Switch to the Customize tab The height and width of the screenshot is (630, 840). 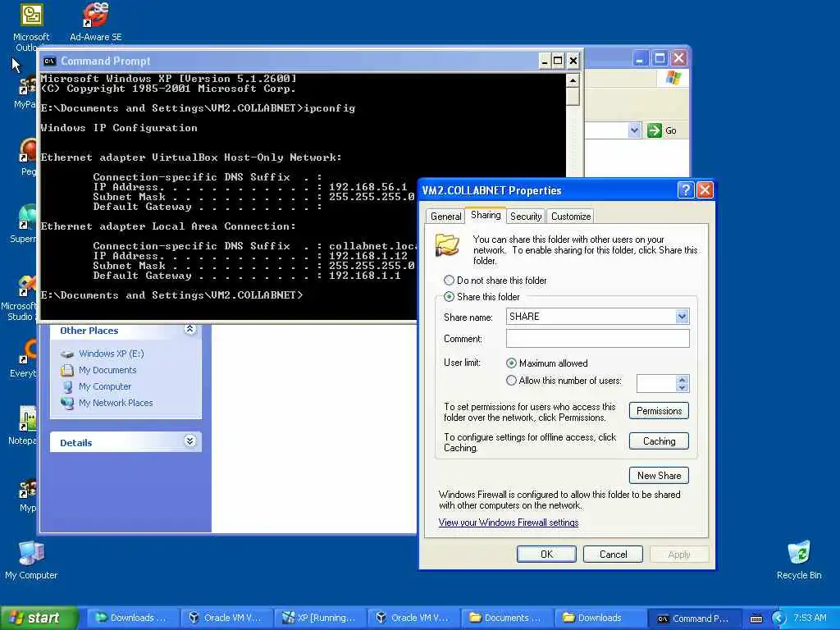pos(571,217)
